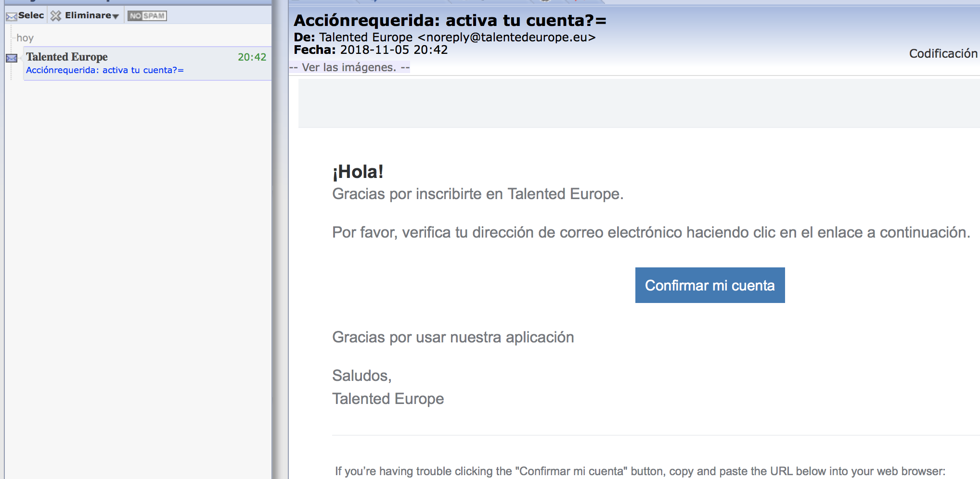Image resolution: width=980 pixels, height=479 pixels.
Task: Click the NO SPAM button
Action: [147, 16]
